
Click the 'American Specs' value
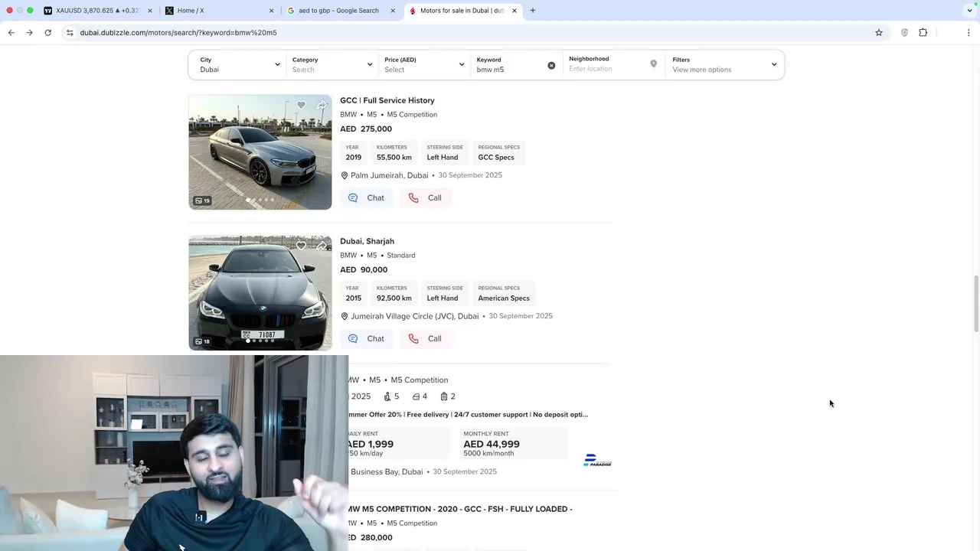pos(504,298)
